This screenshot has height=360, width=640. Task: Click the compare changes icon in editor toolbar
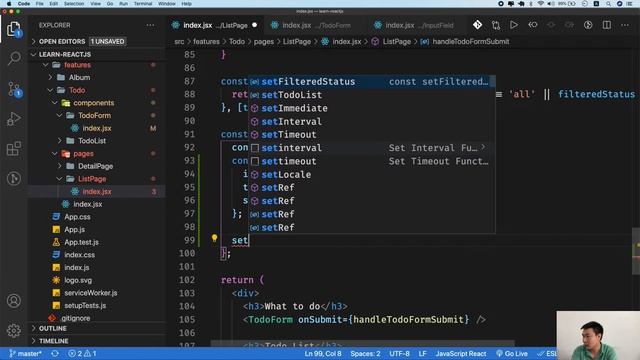[496, 25]
